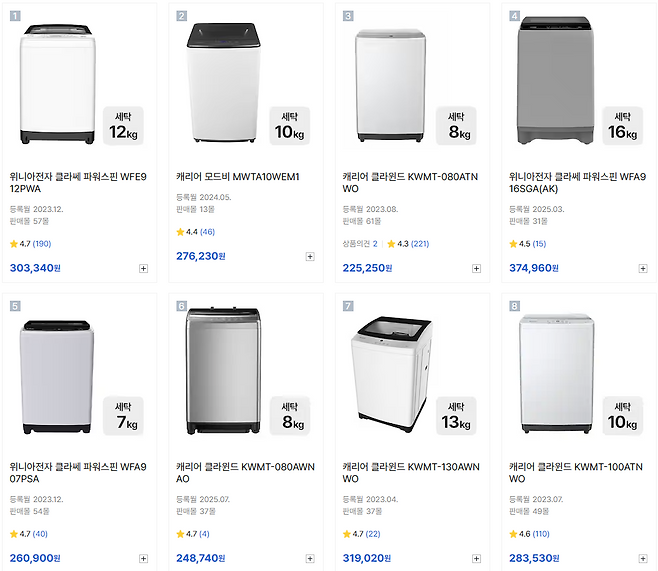Open 위니아전자 클라쎄 파워스핀 WFA907PSA title

tap(78, 472)
